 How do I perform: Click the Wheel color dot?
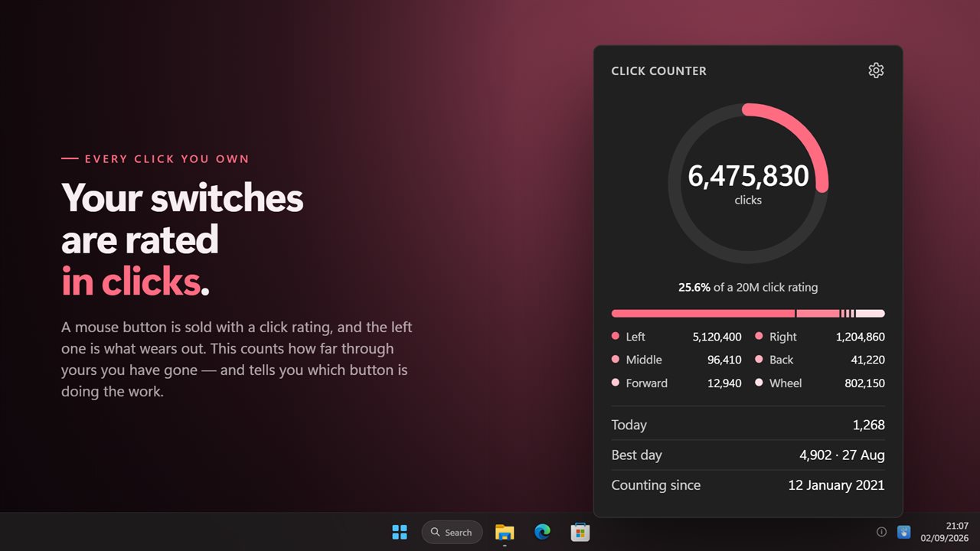click(x=759, y=383)
